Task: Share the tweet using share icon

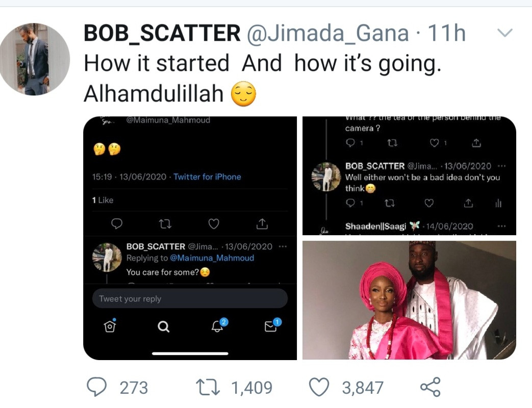Action: point(430,387)
